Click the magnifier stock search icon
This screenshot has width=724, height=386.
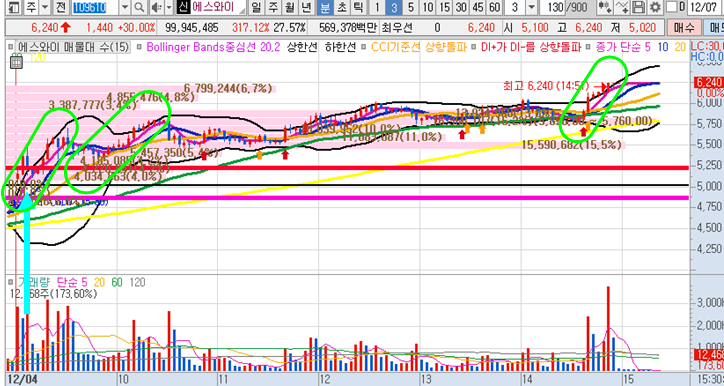click(139, 7)
